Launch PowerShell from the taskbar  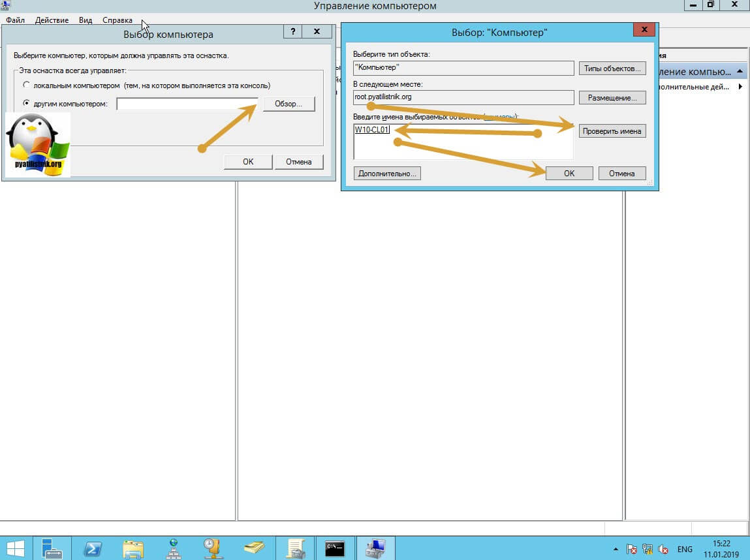(x=93, y=548)
